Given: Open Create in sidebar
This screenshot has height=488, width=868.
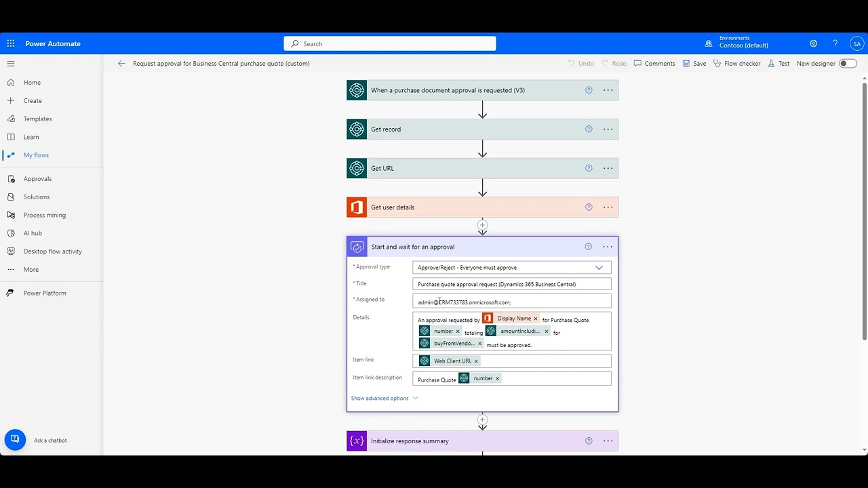Looking at the screenshot, I should [x=33, y=100].
